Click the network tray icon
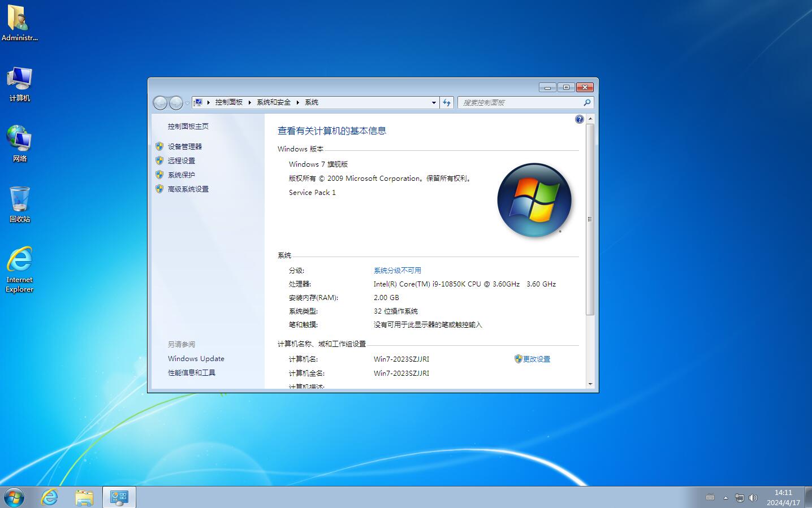The image size is (812, 508). click(x=739, y=498)
